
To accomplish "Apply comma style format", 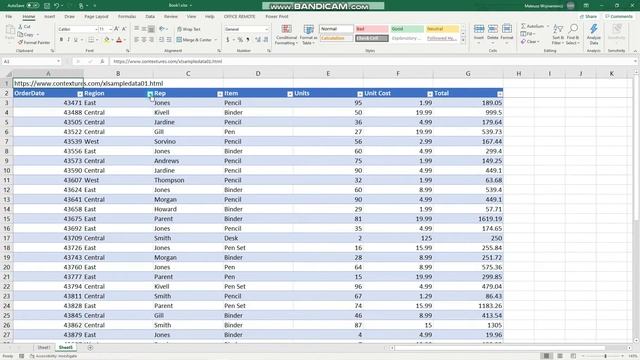I will pos(248,40).
